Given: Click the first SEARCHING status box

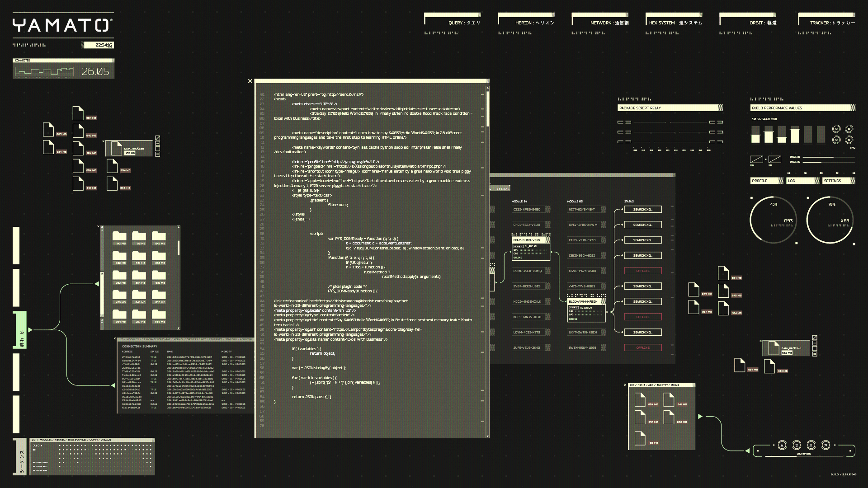Looking at the screenshot, I should [643, 209].
